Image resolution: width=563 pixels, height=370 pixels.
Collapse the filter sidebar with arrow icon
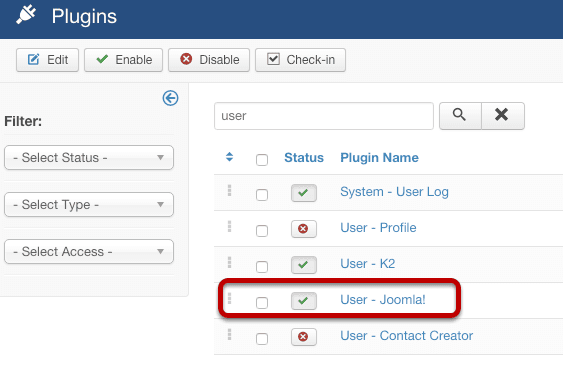[x=170, y=98]
